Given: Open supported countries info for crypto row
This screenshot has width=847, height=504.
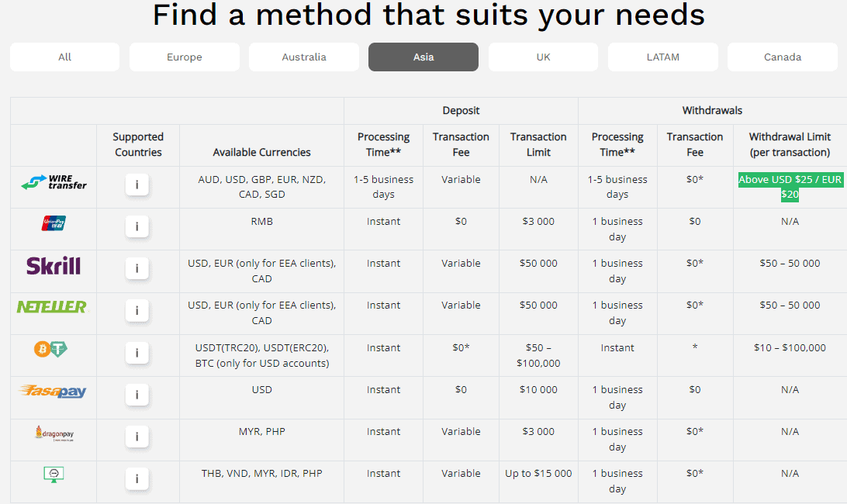Looking at the screenshot, I should pyautogui.click(x=137, y=353).
